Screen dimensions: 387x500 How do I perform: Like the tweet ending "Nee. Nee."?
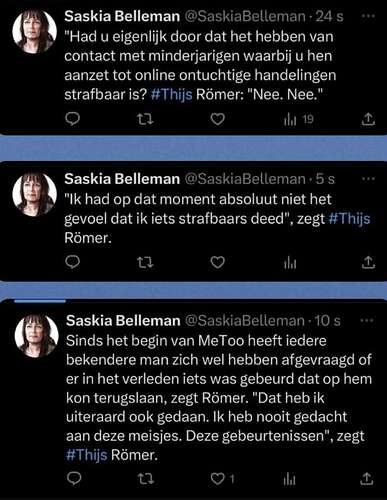218,119
